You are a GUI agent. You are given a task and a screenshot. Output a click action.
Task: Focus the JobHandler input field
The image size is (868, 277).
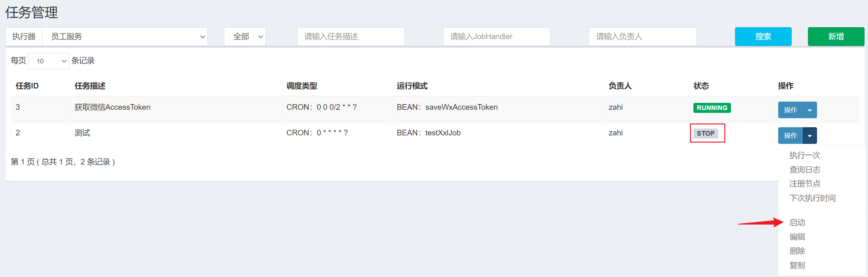click(496, 36)
